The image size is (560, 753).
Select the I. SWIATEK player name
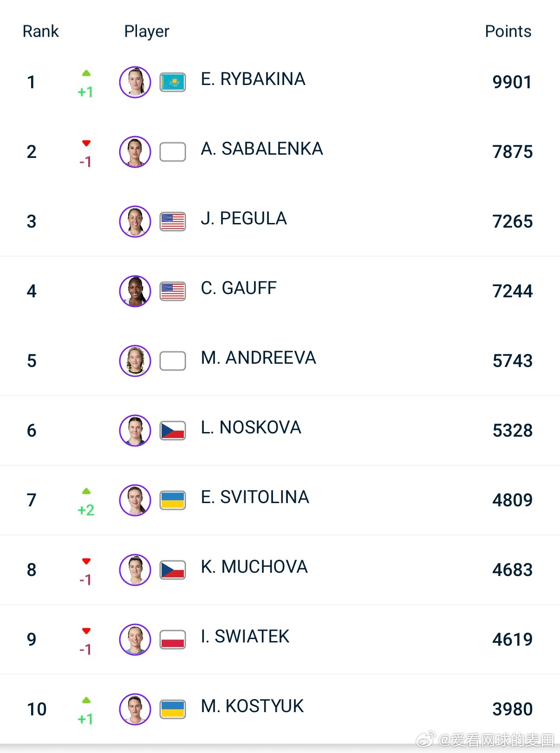click(245, 636)
